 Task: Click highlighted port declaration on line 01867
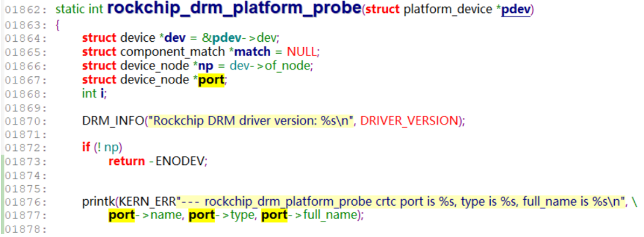[x=212, y=80]
